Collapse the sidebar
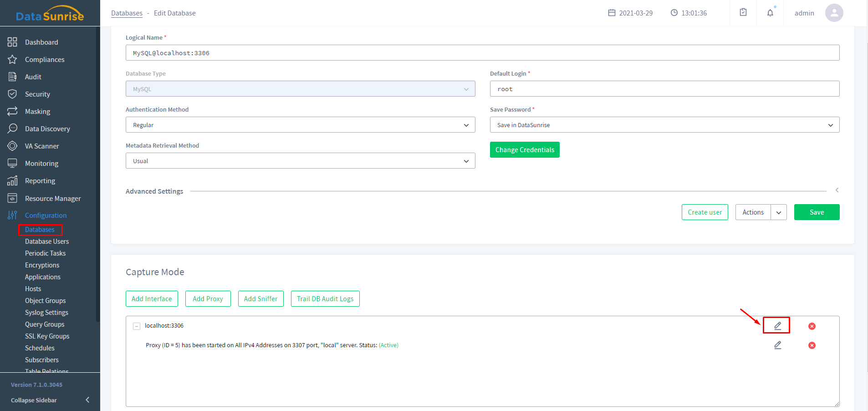 87,400
